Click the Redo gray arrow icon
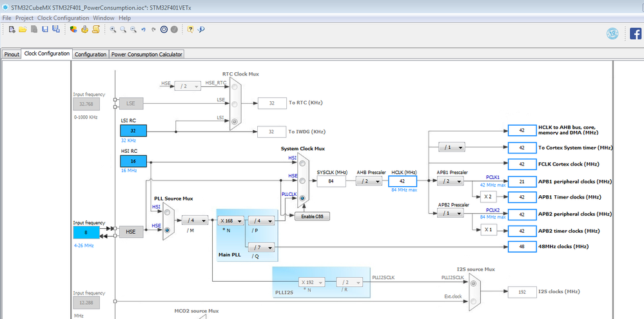Image resolution: width=644 pixels, height=319 pixels. pos(153,30)
